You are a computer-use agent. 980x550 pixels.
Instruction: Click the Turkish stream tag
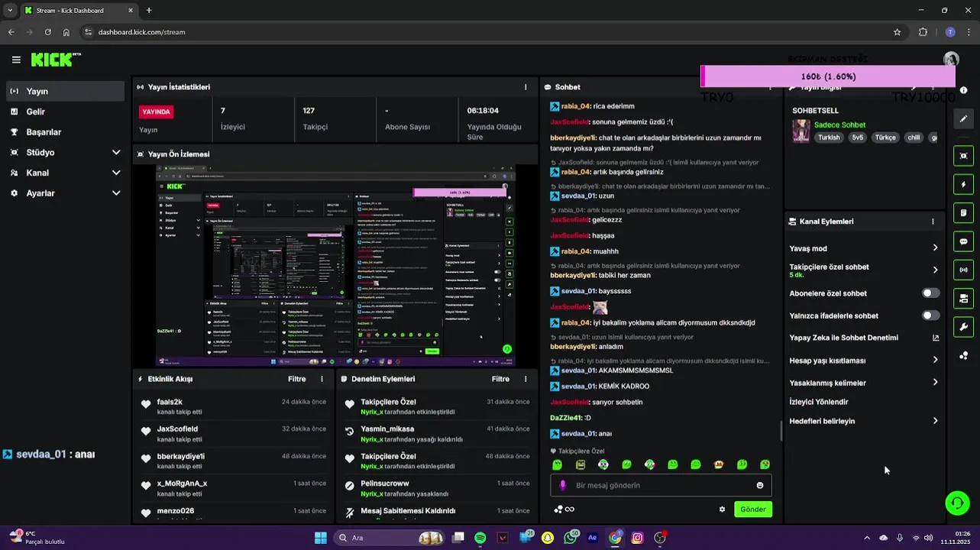[829, 137]
